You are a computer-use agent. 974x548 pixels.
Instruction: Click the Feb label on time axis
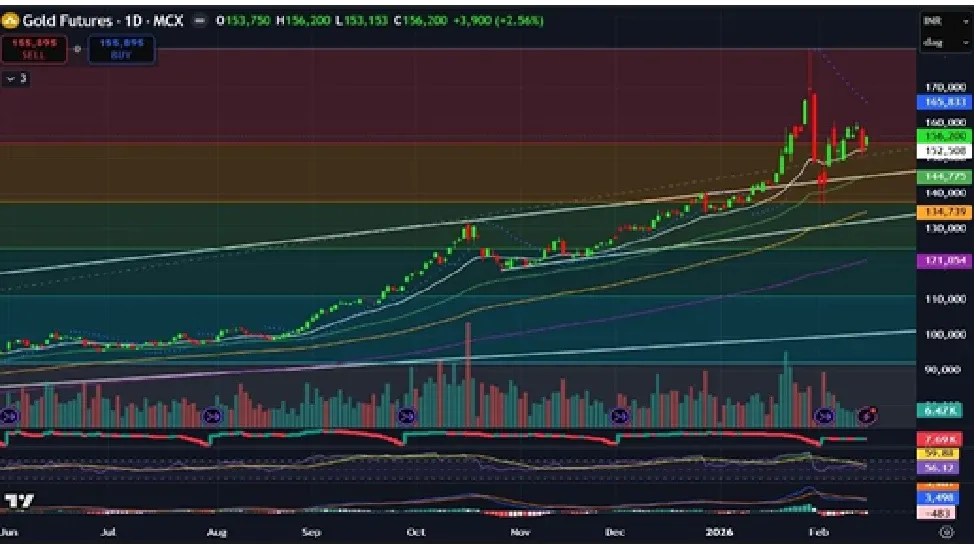(x=819, y=532)
